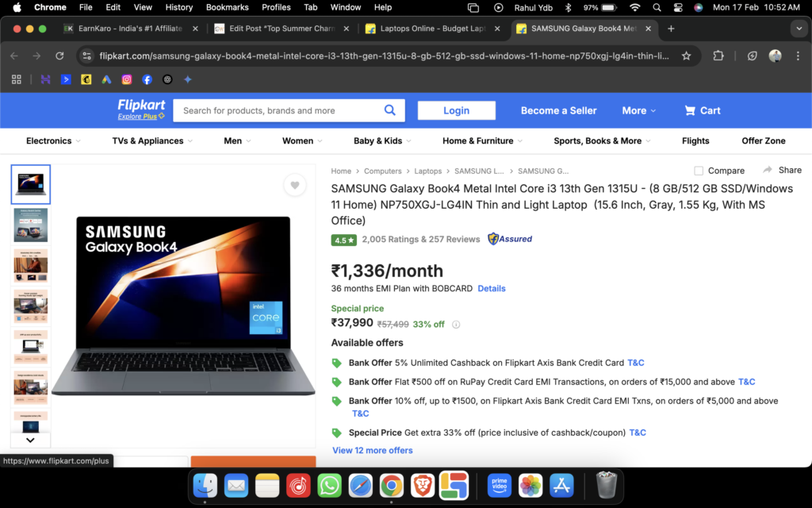Click View 12 more offers
The height and width of the screenshot is (508, 812).
click(x=373, y=451)
